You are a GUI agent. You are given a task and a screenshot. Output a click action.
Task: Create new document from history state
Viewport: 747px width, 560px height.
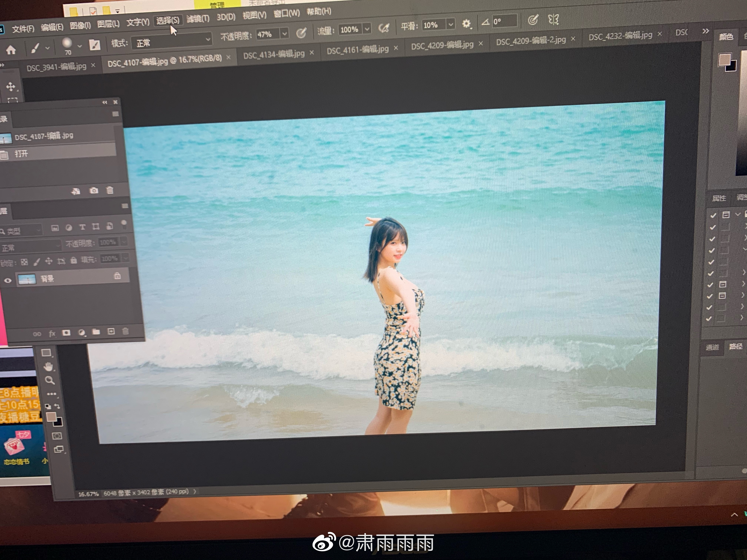(76, 191)
